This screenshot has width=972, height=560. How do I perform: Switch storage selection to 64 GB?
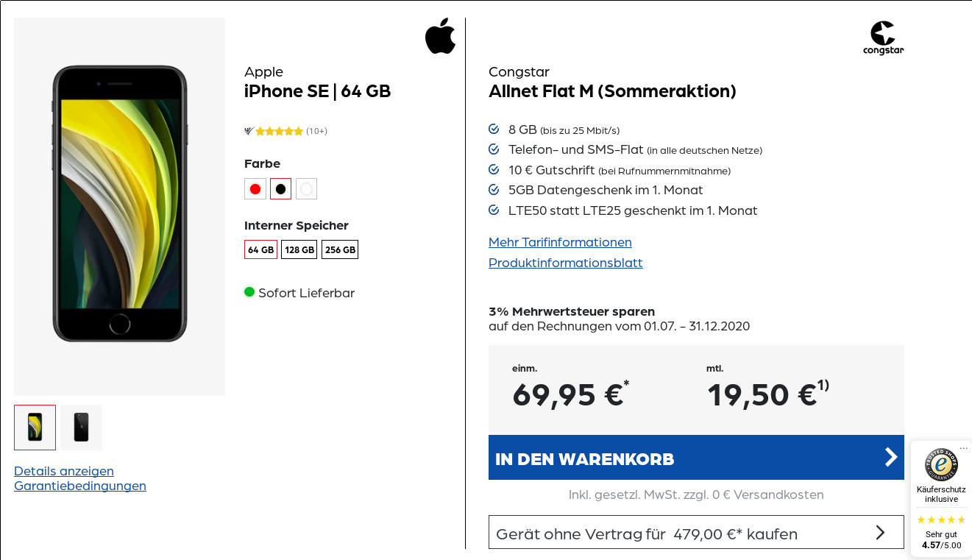[x=260, y=249]
